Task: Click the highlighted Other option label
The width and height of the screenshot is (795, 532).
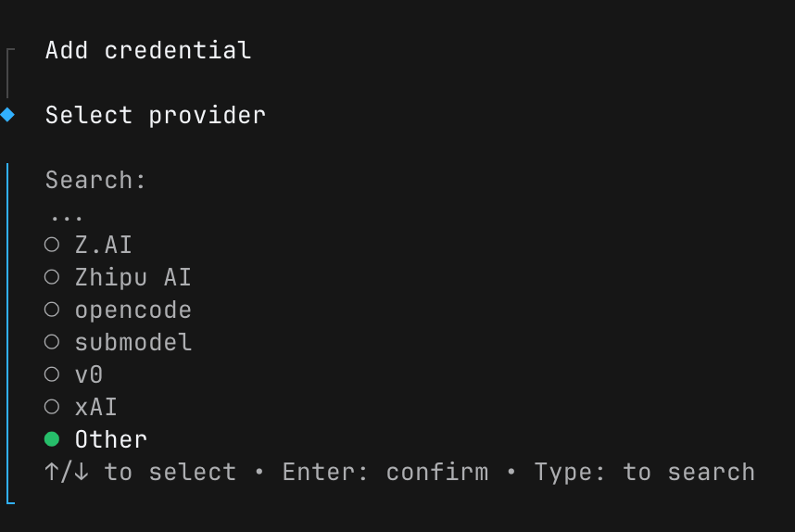Action: point(111,439)
